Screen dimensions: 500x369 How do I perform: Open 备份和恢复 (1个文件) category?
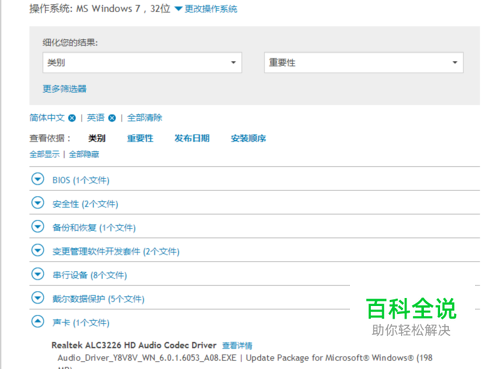pos(94,228)
